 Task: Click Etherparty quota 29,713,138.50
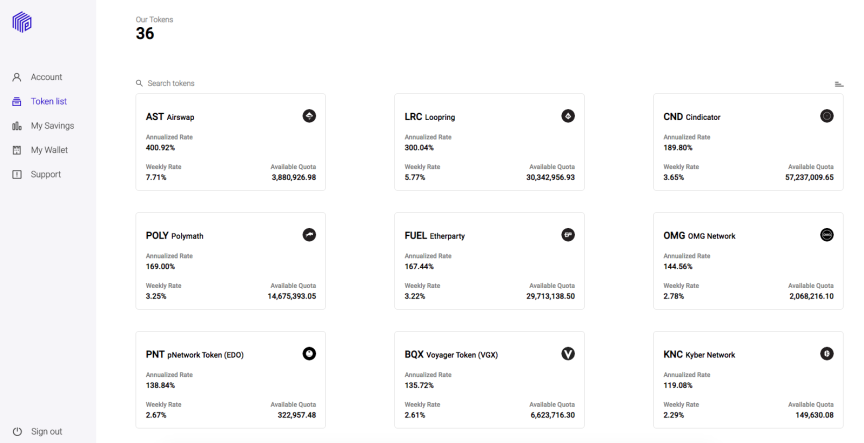coord(550,296)
